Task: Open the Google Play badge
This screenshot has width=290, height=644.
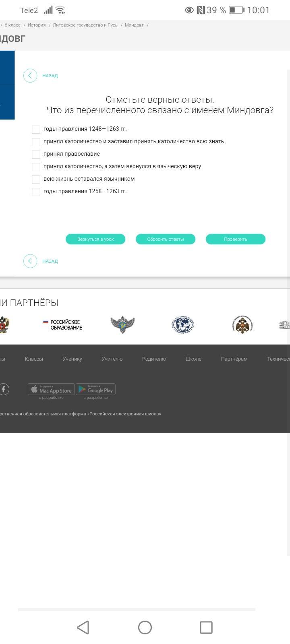Action: pos(96,389)
